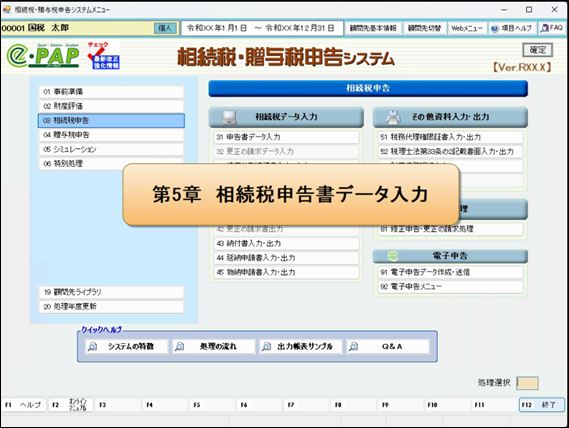Click 32 更正の請求データ入力

tap(286, 151)
